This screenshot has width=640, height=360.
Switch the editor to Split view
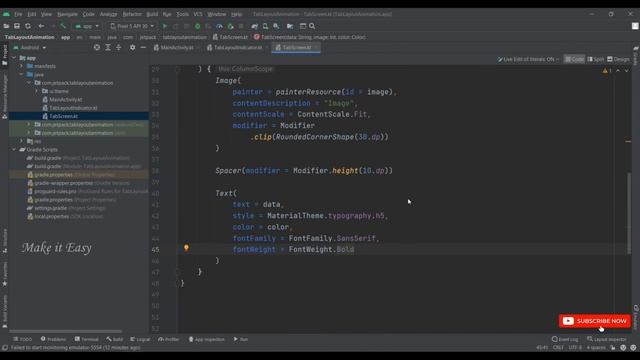coord(596,60)
